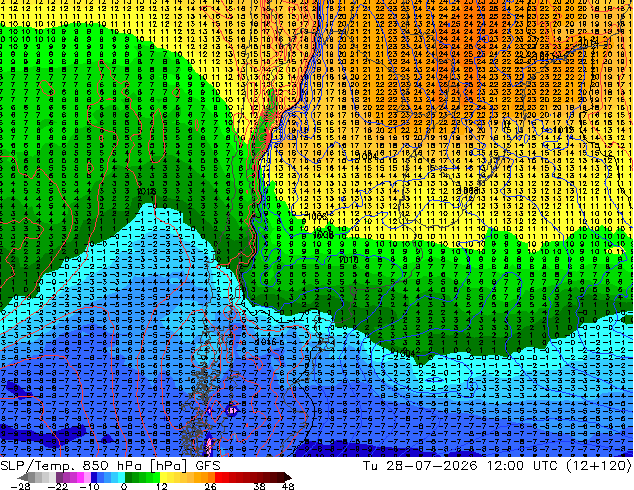
Task: Click the bright magenta legend swatch
Action: pos(80,477)
